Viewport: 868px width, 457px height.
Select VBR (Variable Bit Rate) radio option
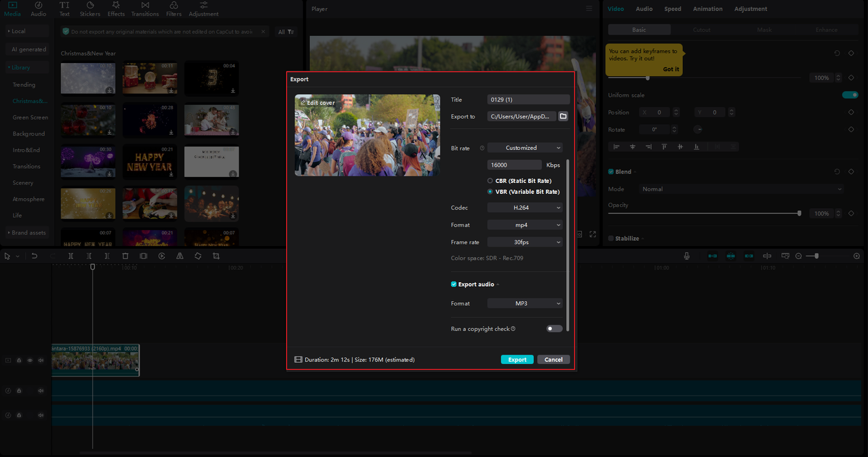pos(490,192)
